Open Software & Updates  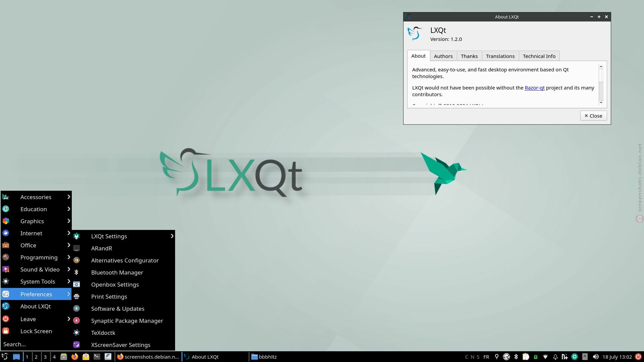click(123, 309)
